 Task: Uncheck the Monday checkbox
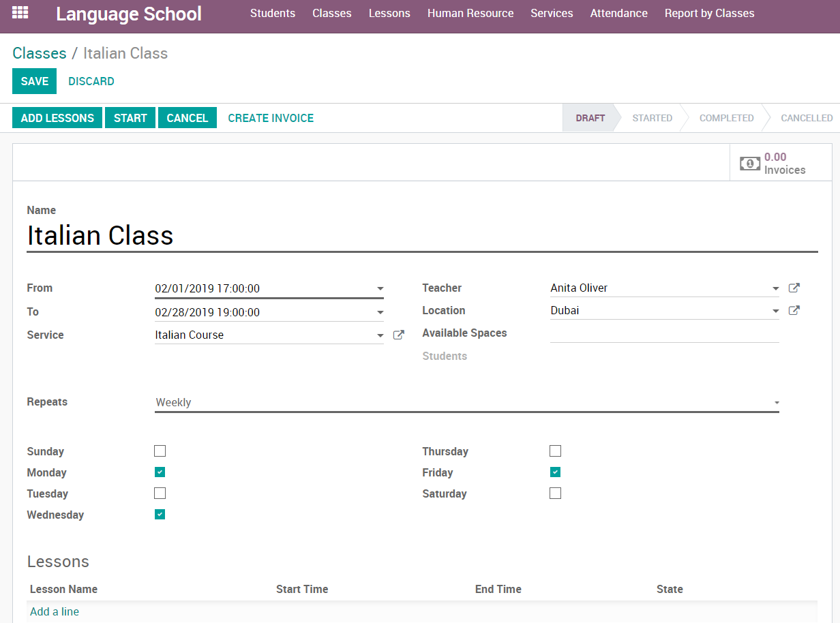click(160, 472)
